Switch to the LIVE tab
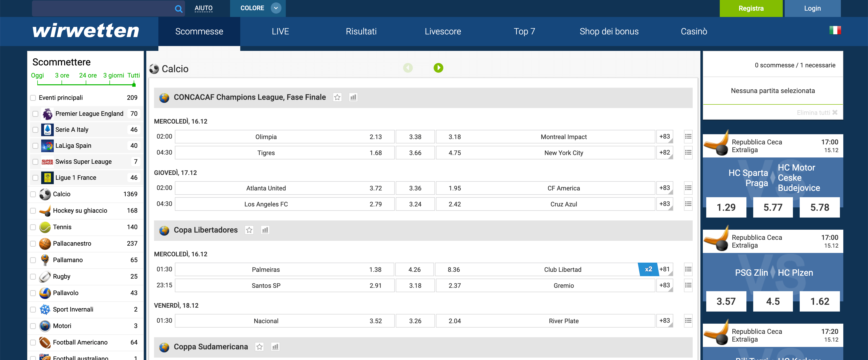This screenshot has height=360, width=868. coord(280,31)
